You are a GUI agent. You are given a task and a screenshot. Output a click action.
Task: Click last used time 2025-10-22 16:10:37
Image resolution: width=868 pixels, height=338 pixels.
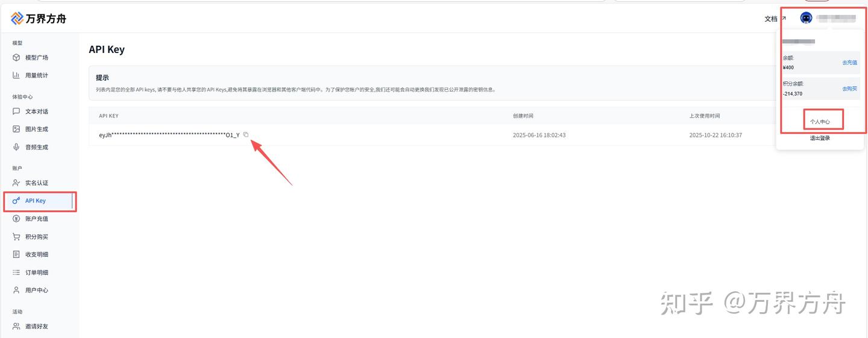click(715, 135)
